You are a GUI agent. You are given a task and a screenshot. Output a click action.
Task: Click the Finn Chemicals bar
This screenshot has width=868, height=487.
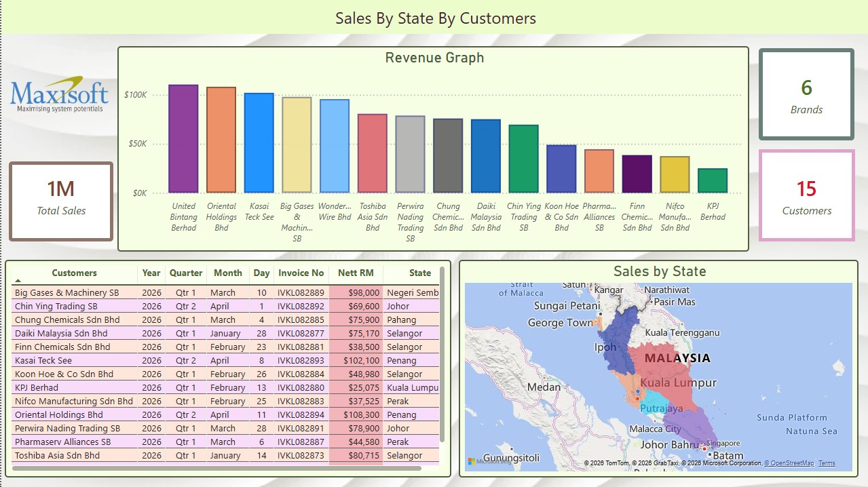click(637, 174)
